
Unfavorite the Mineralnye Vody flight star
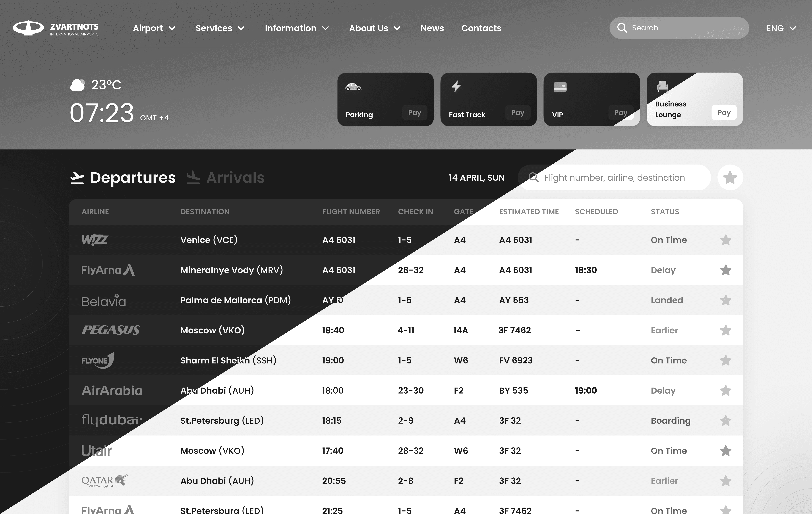click(x=725, y=270)
